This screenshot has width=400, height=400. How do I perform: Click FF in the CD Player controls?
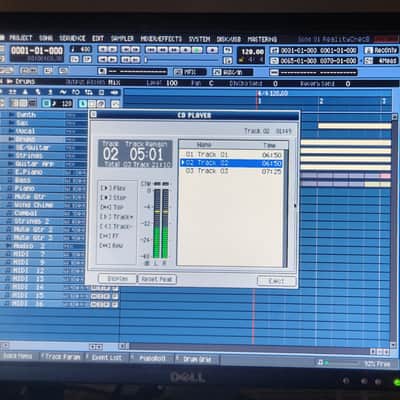(x=109, y=236)
